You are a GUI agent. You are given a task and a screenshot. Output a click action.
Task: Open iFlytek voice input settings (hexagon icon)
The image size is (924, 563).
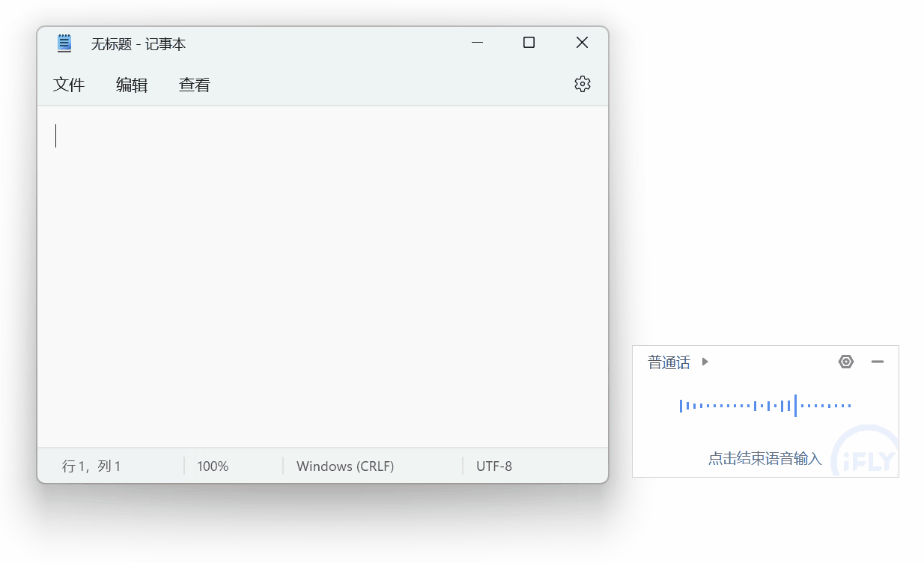846,362
